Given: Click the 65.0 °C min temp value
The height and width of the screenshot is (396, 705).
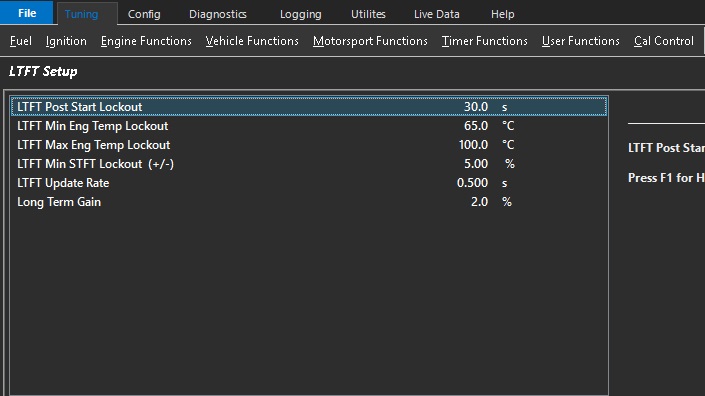Looking at the screenshot, I should [x=476, y=126].
